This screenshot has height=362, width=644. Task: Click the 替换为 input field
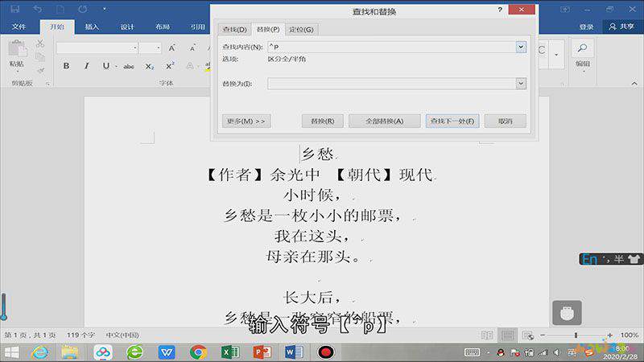coord(391,84)
